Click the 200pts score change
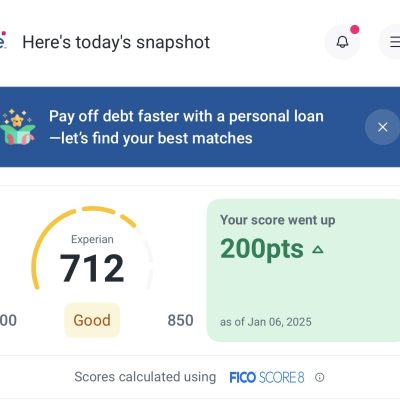The width and height of the screenshot is (400, 400). [262, 249]
